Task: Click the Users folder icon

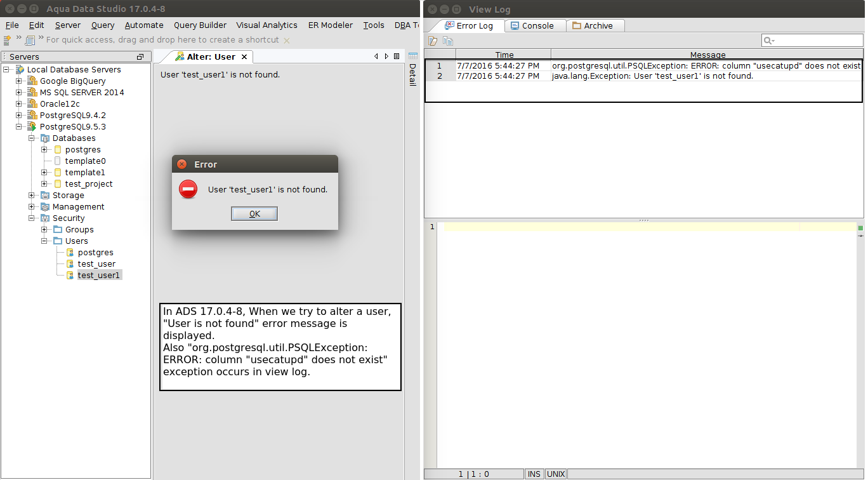Action: click(x=57, y=241)
